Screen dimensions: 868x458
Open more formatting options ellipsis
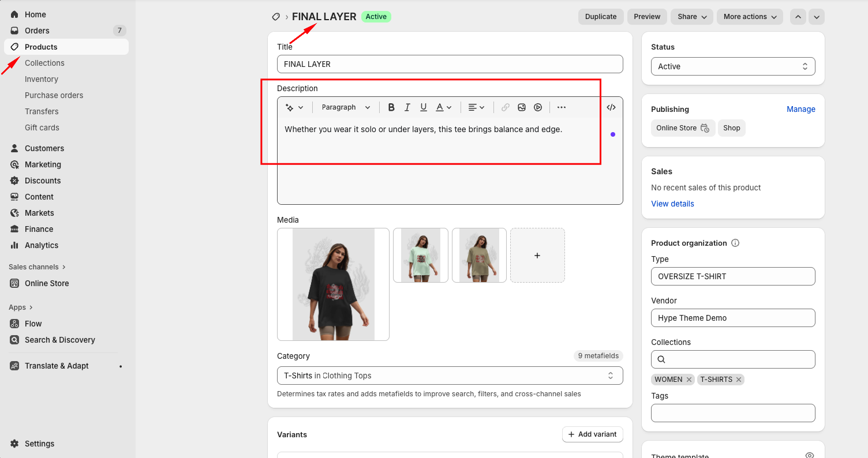pos(562,107)
